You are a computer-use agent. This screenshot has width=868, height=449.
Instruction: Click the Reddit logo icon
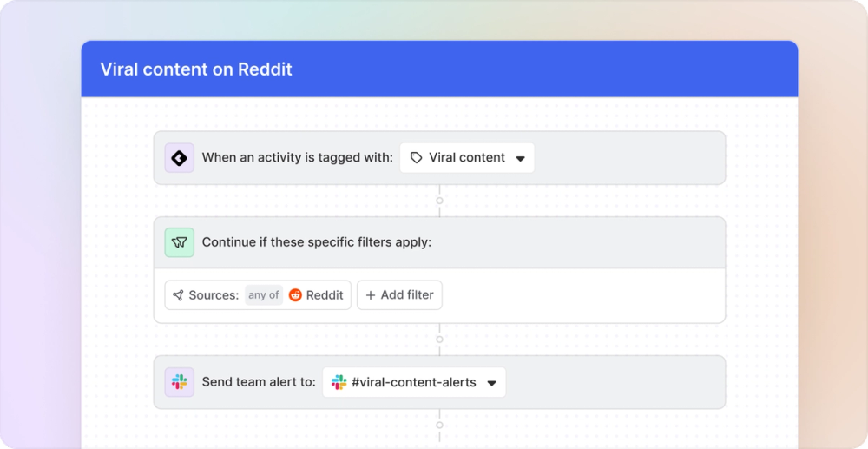click(x=295, y=295)
